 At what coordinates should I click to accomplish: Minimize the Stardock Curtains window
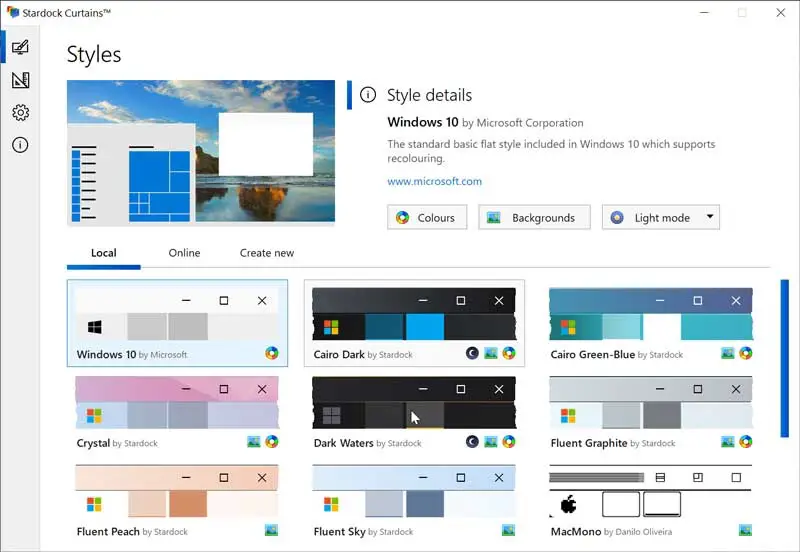tap(704, 12)
